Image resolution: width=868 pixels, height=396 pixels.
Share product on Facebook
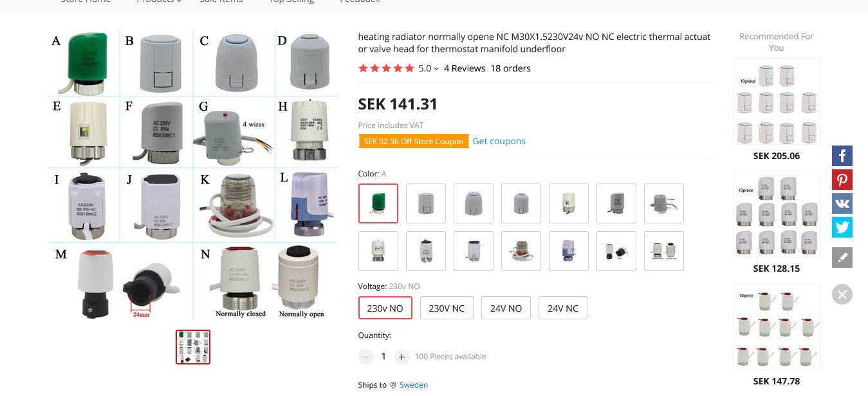click(842, 156)
